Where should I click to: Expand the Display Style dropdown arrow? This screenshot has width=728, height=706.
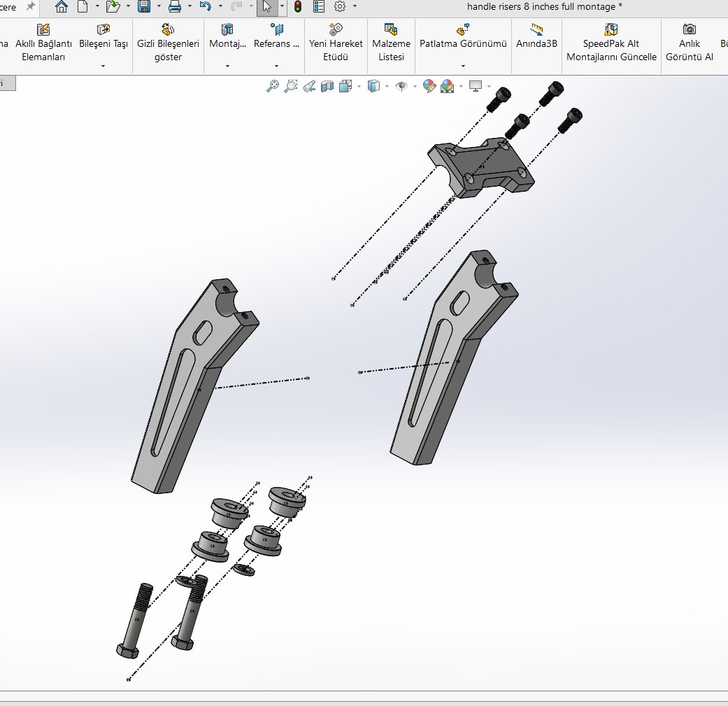tap(387, 86)
